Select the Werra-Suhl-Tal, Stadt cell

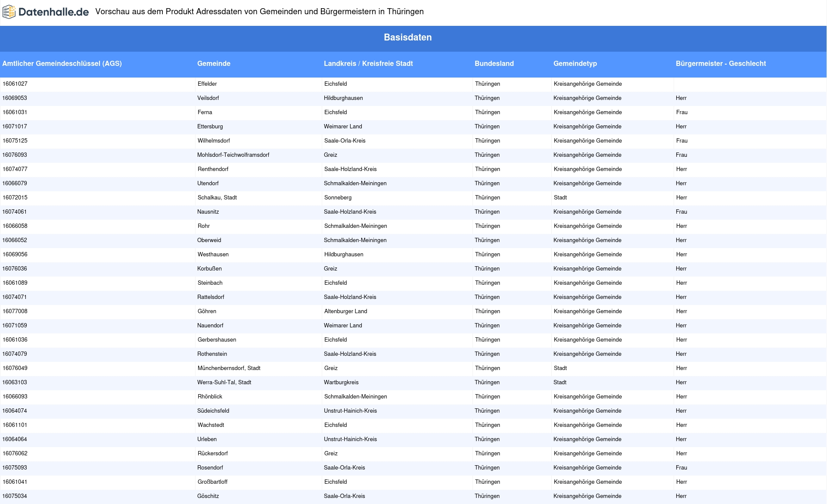pos(224,383)
